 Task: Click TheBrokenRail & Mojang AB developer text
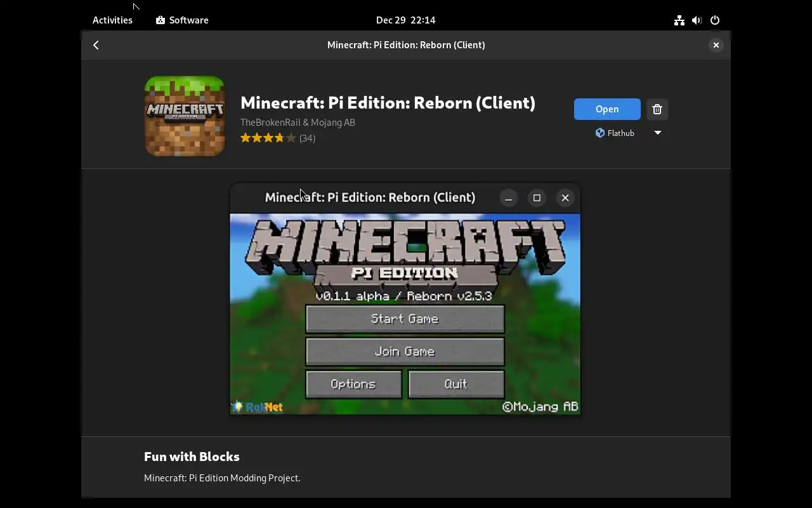298,123
